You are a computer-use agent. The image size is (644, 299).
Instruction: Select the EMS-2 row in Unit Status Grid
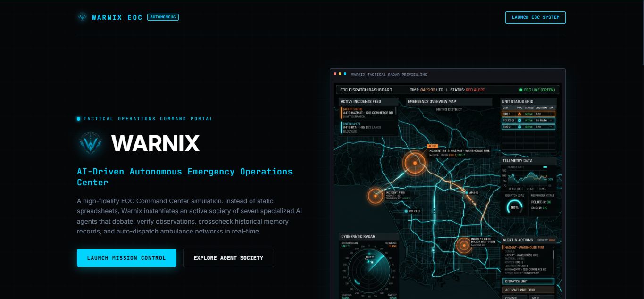(528, 127)
